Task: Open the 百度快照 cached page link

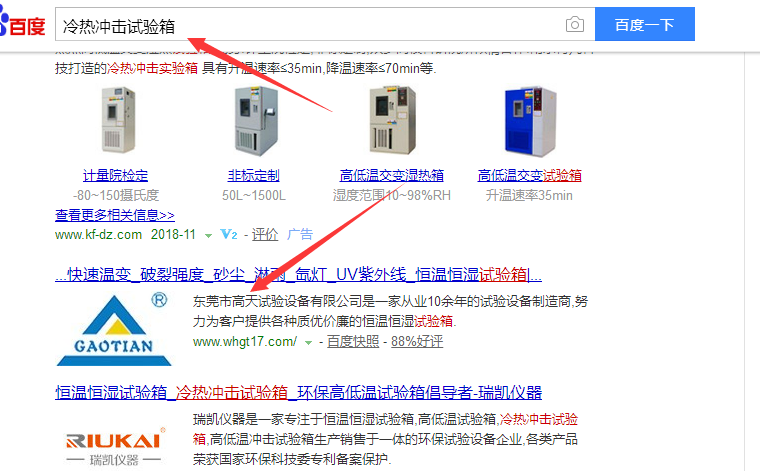Action: tap(353, 342)
